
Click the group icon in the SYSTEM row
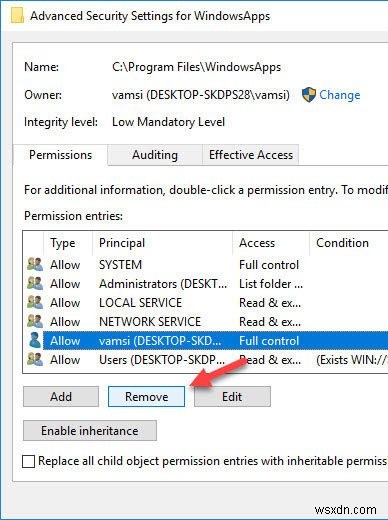tap(35, 265)
